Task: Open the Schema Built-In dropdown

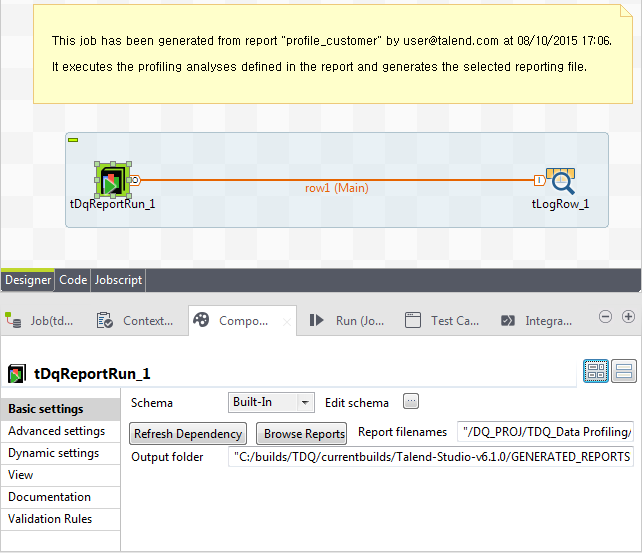Action: (x=271, y=402)
